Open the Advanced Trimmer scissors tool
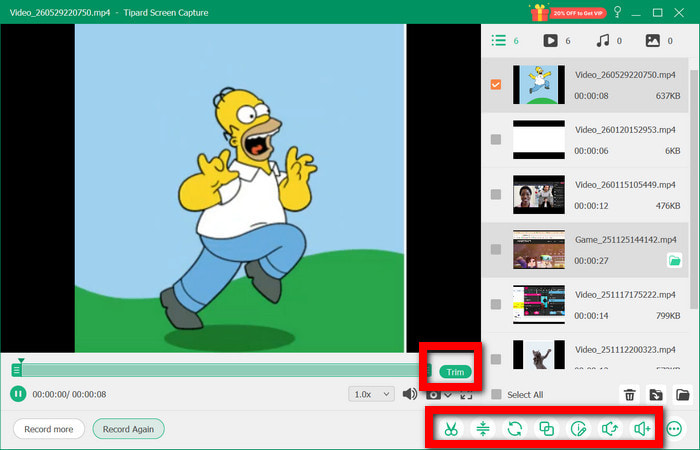 point(451,429)
